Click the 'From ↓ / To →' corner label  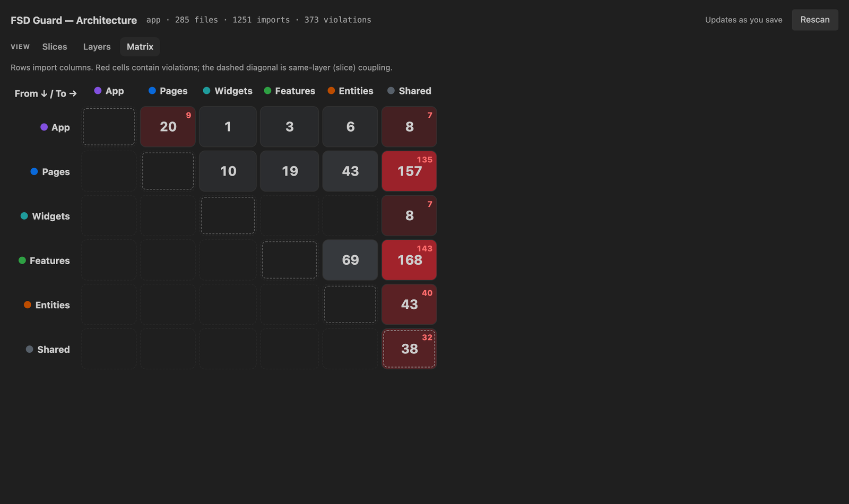pos(46,93)
